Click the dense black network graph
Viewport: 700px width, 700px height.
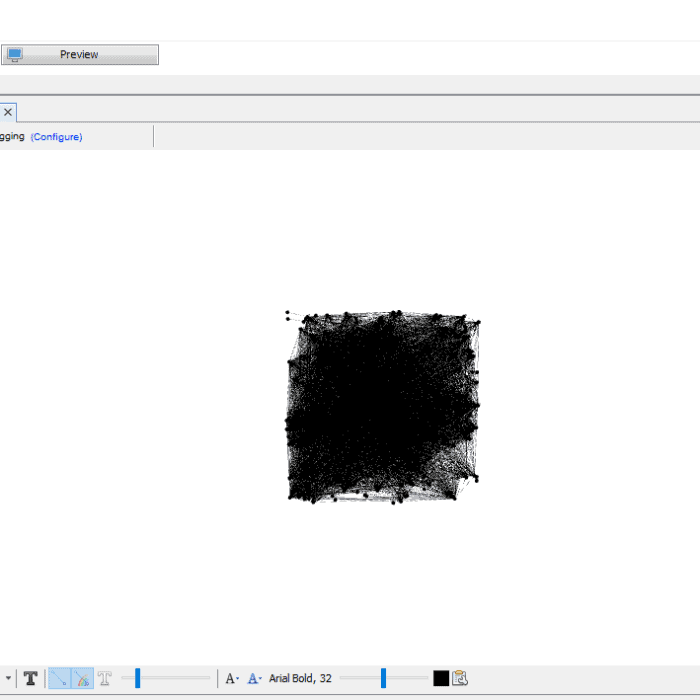[x=383, y=407]
